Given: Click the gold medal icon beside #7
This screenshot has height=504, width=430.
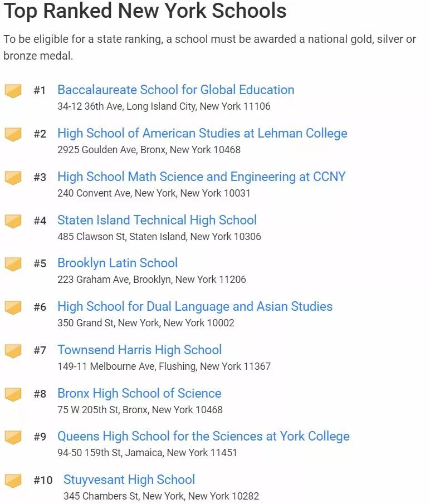Looking at the screenshot, I should click(x=13, y=351).
